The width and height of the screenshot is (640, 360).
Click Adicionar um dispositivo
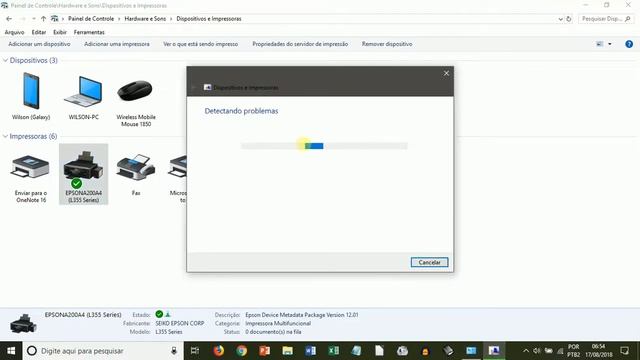(39, 44)
